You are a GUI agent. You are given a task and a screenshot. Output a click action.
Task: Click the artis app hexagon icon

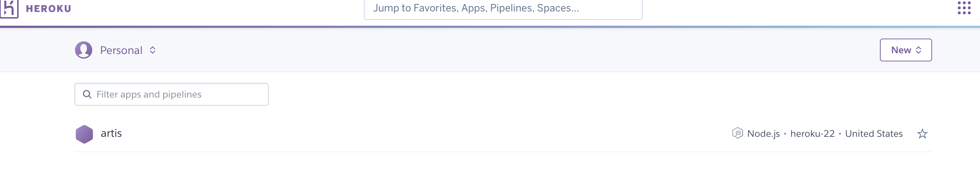[x=84, y=134]
